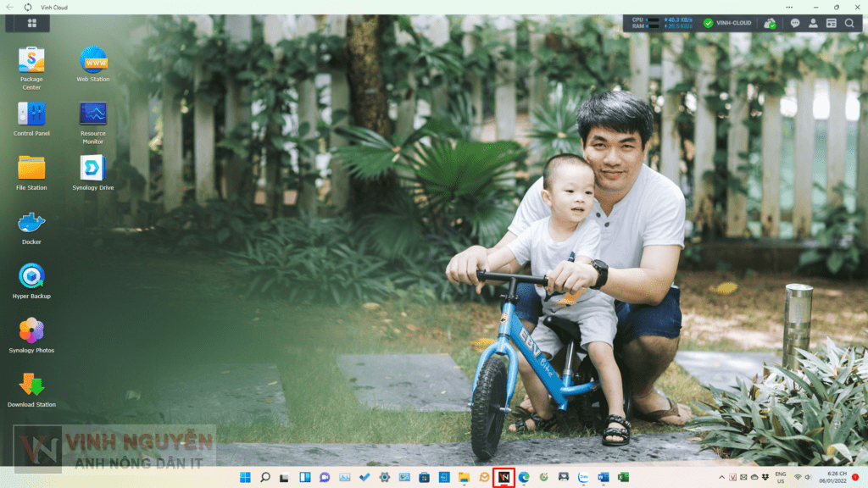Open File Station
The height and width of the screenshot is (488, 868).
pos(31,169)
